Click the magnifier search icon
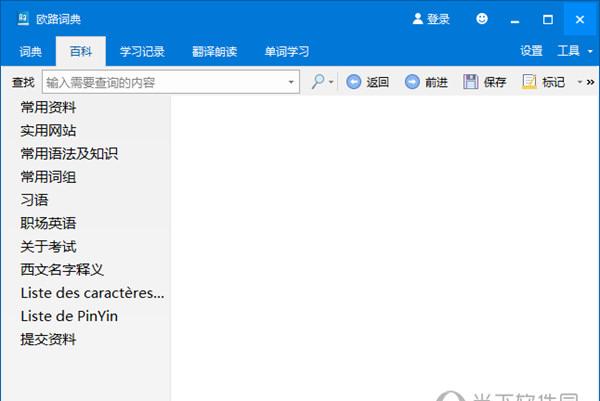 (x=318, y=82)
